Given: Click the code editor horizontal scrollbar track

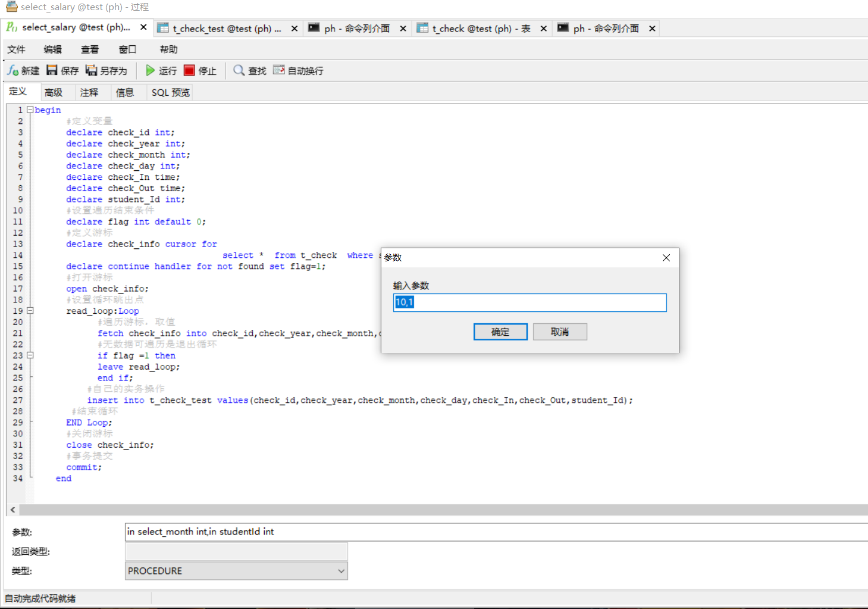Looking at the screenshot, I should pyautogui.click(x=443, y=510).
